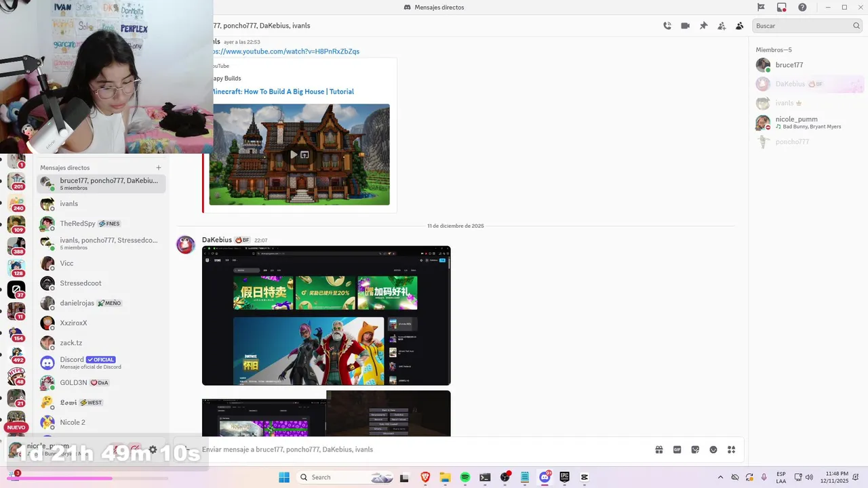Open the apps launcher in message bar
This screenshot has width=868, height=488.
732,449
